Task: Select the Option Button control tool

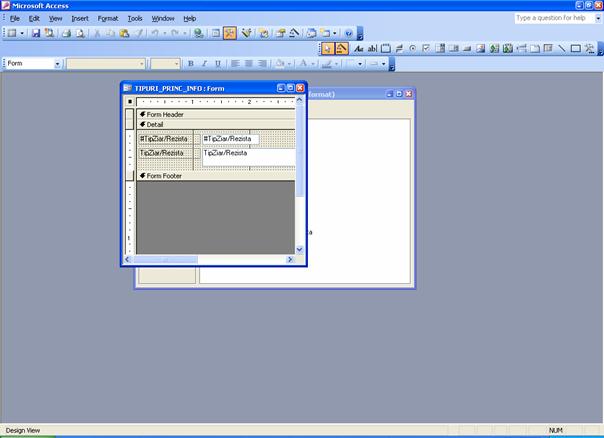Action: 413,48
